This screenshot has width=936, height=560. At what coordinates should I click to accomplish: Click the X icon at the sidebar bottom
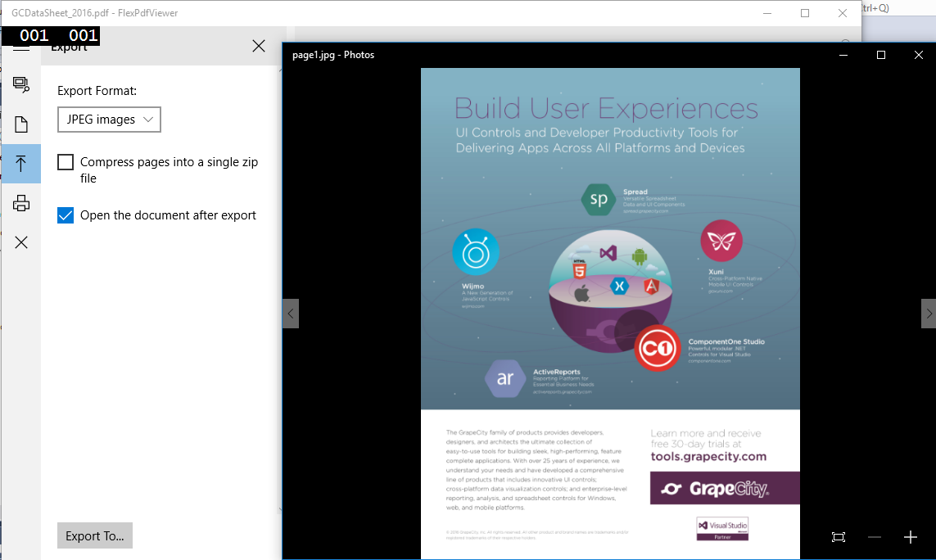click(21, 242)
